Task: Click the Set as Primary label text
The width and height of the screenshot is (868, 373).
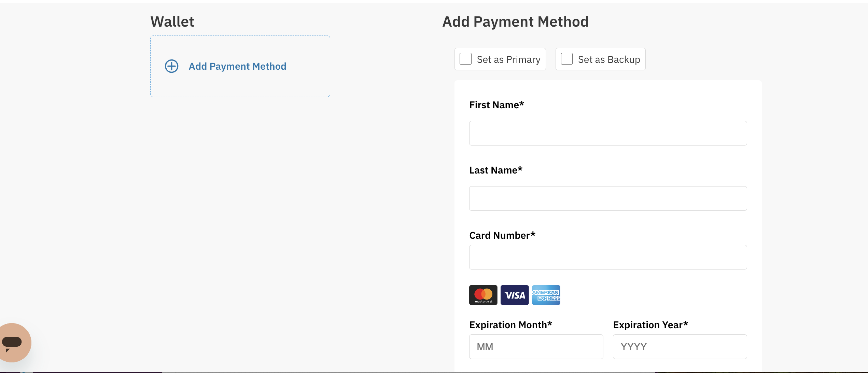Action: tap(508, 59)
